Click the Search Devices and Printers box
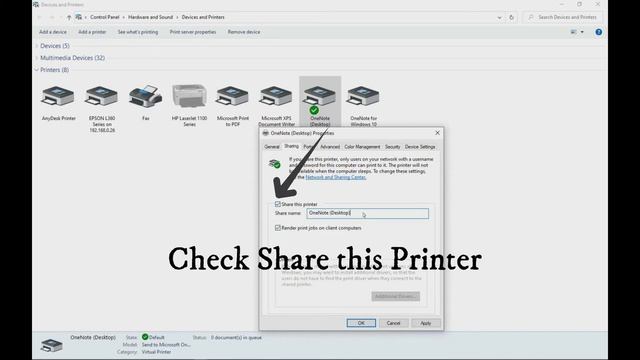The width and height of the screenshot is (640, 360). tap(564, 17)
